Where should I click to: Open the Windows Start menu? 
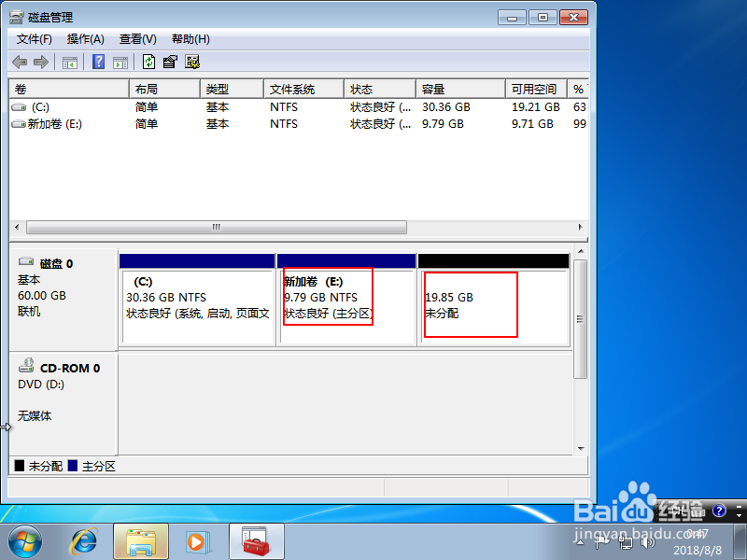[25, 541]
